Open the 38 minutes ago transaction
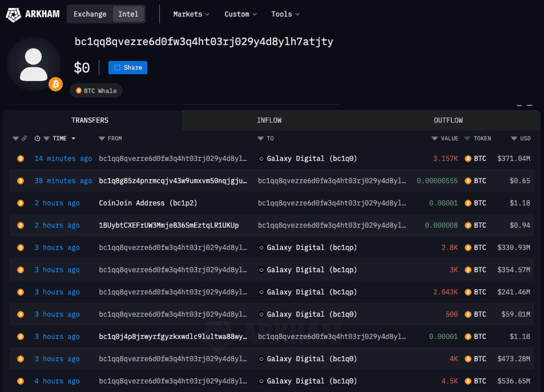 (x=63, y=181)
